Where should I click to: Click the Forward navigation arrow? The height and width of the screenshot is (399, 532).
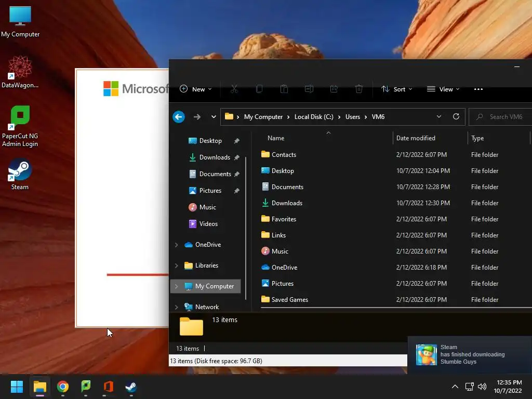point(197,117)
